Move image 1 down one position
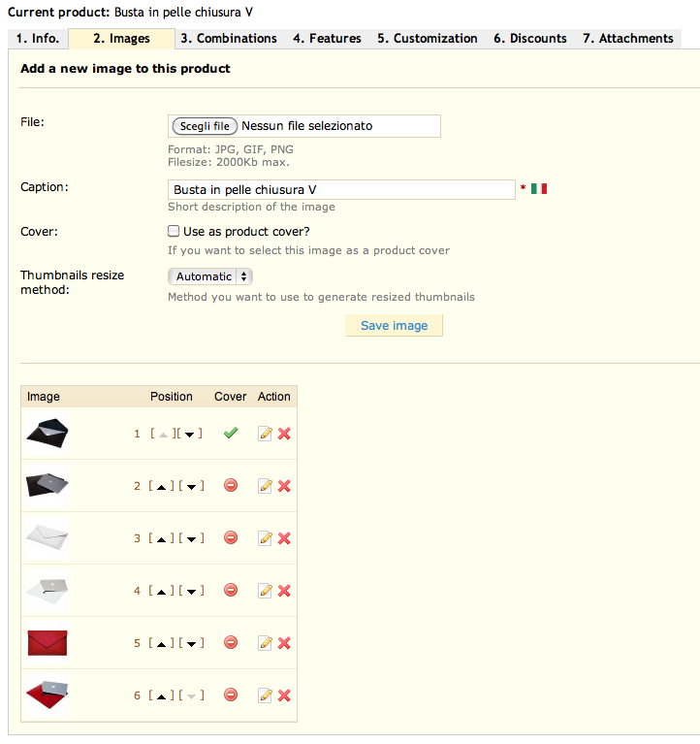Image resolution: width=700 pixels, height=744 pixels. click(x=190, y=435)
